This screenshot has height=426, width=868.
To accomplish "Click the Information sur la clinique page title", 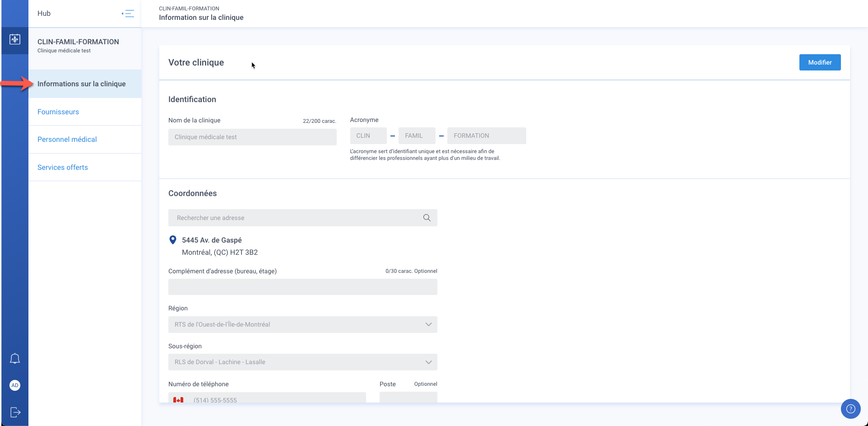I will coord(201,18).
